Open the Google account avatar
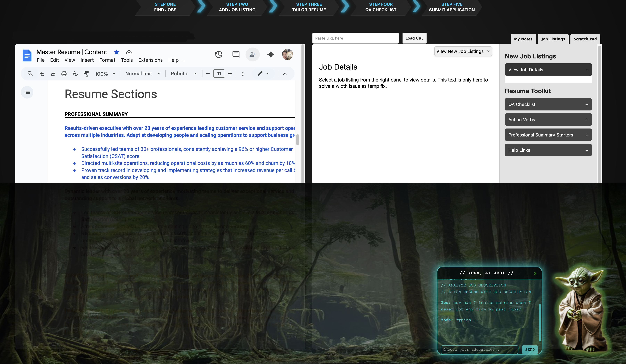 pyautogui.click(x=287, y=54)
